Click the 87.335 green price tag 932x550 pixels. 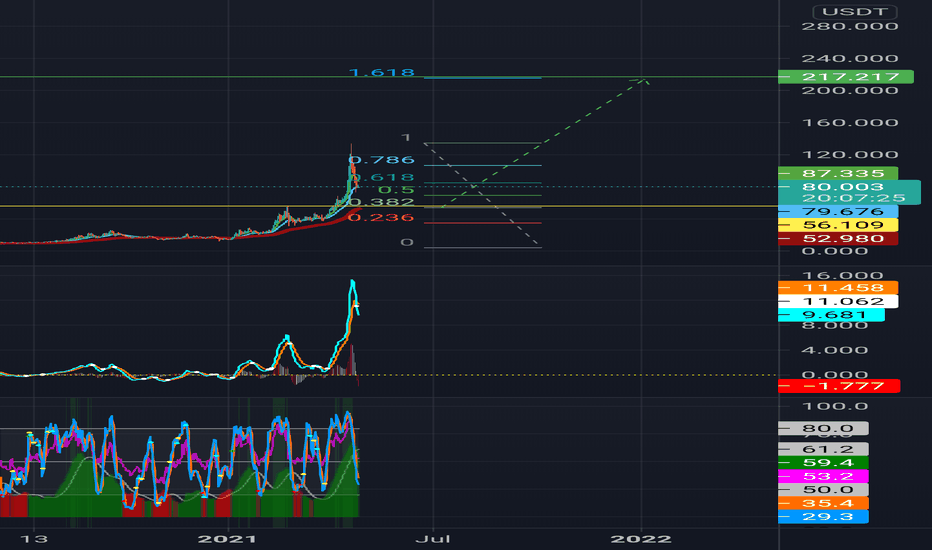point(838,173)
